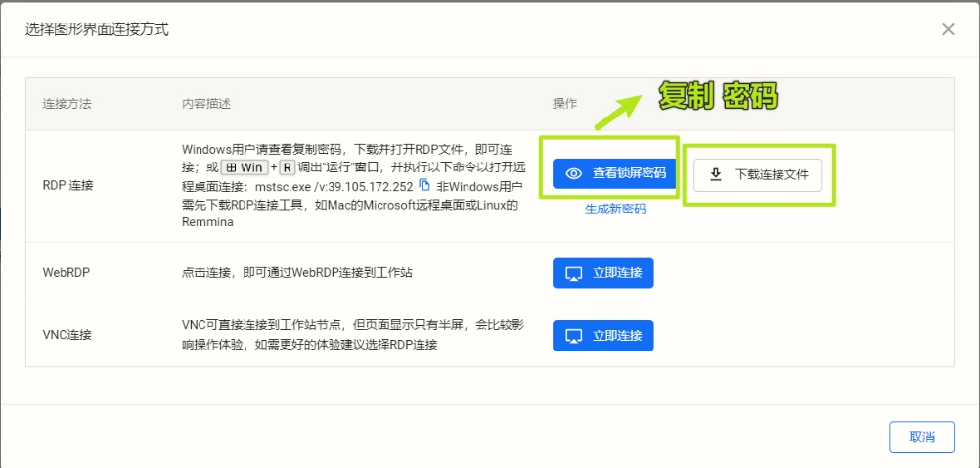Click the R key badge
This screenshot has height=468, width=980.
(x=287, y=167)
